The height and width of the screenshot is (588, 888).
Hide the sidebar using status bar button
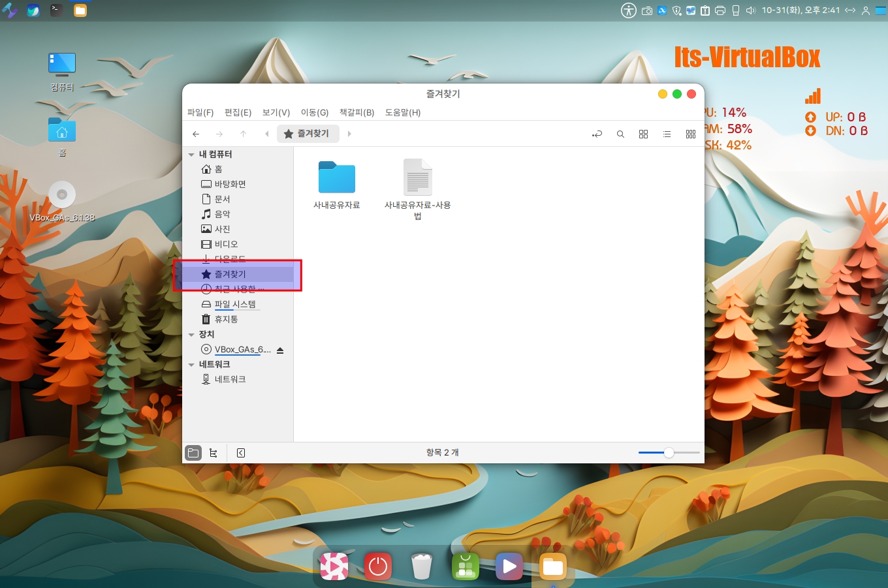[x=241, y=453]
